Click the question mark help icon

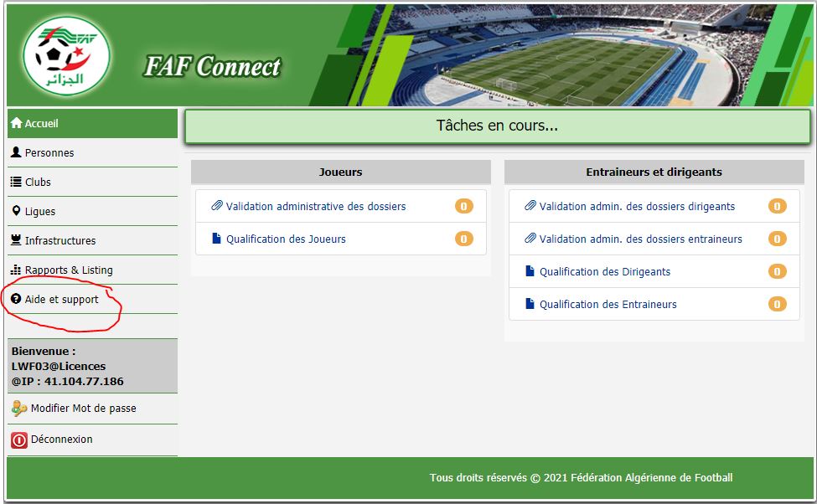point(16,299)
